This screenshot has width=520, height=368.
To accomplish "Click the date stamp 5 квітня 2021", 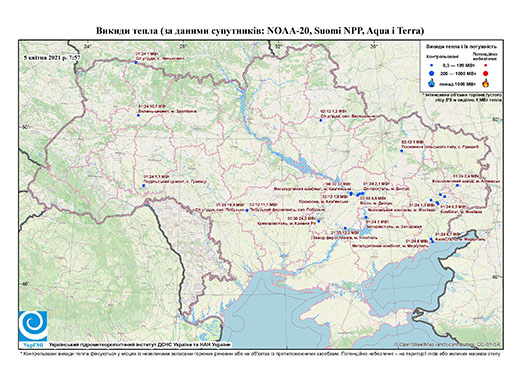I will [52, 57].
